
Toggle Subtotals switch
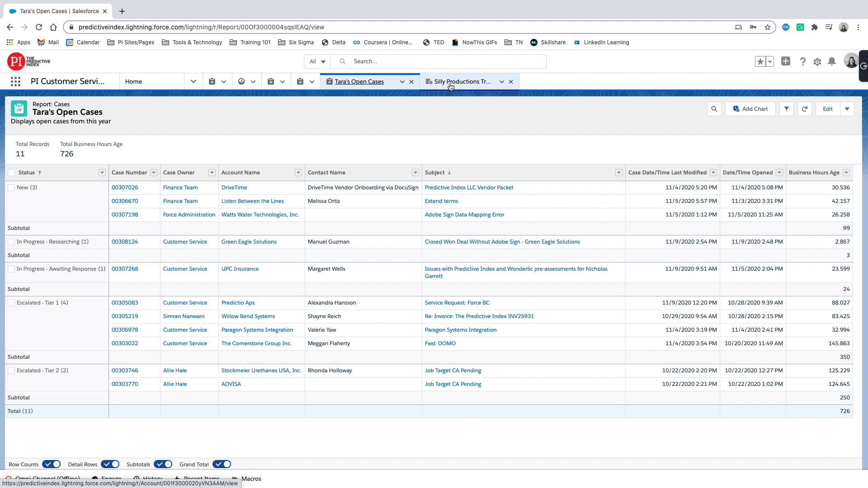[163, 464]
